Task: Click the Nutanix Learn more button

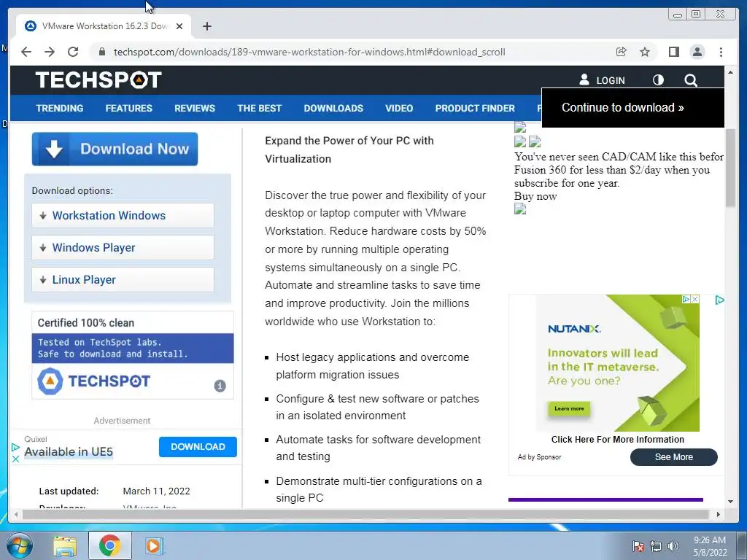Action: [x=569, y=408]
